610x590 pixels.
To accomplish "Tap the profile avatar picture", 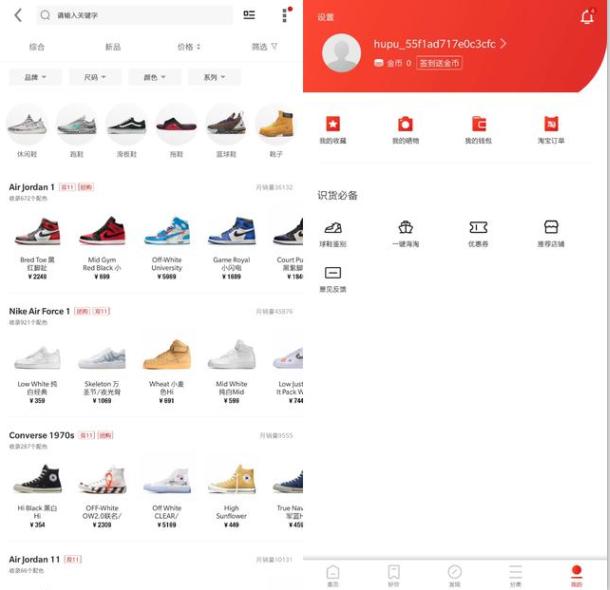I will [342, 53].
